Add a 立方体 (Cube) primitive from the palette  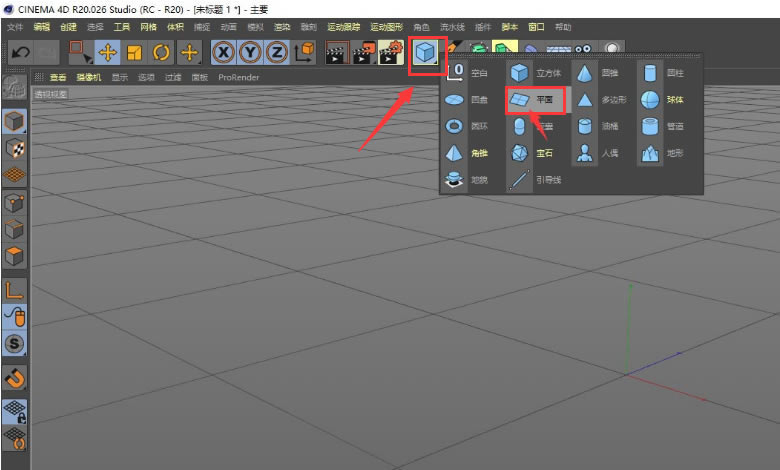tap(536, 73)
